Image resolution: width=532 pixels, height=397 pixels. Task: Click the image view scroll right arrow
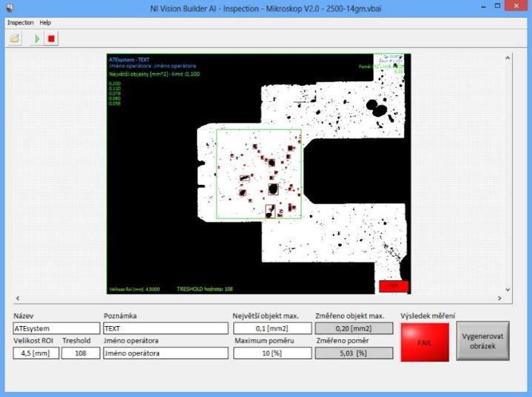coord(499,299)
